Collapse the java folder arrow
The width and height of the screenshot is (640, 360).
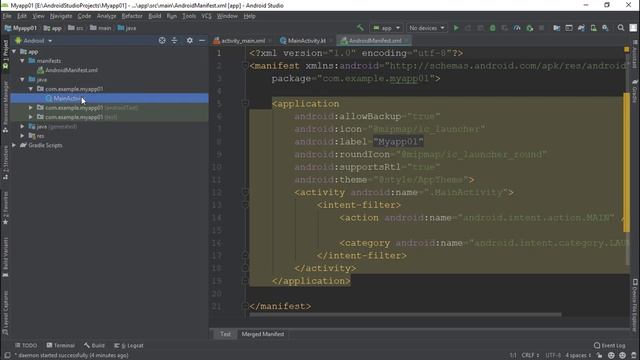22,80
